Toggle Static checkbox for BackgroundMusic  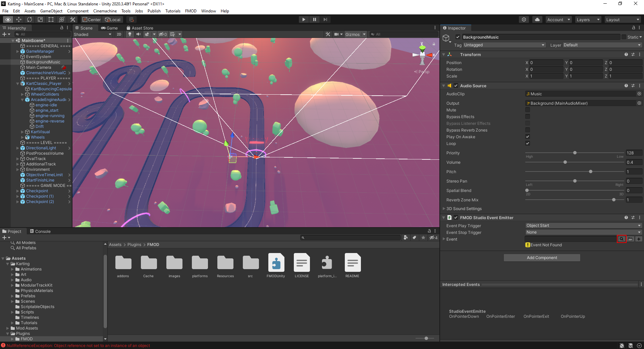coord(624,37)
